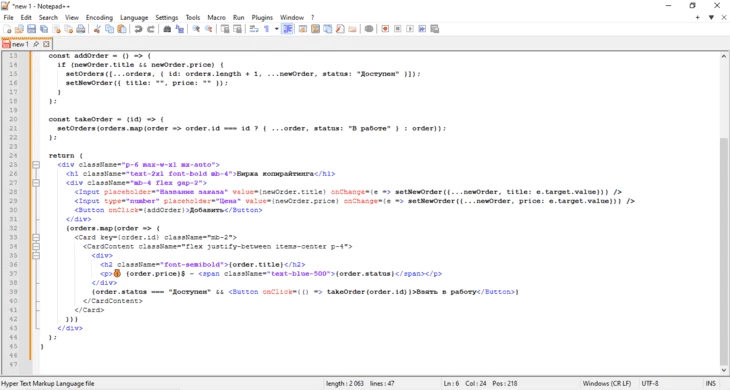This screenshot has width=730, height=390.
Task: Open the Replace dialog icon
Action: pyautogui.click(x=179, y=29)
